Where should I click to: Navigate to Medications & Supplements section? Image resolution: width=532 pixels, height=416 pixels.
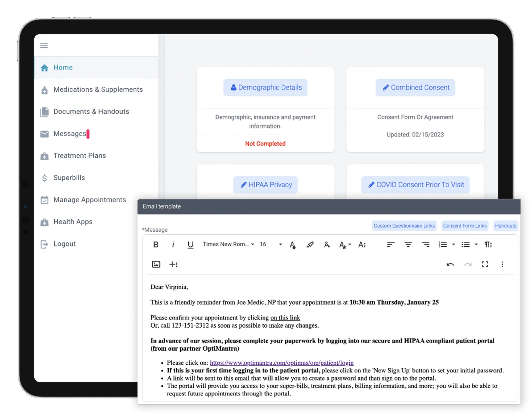point(98,89)
